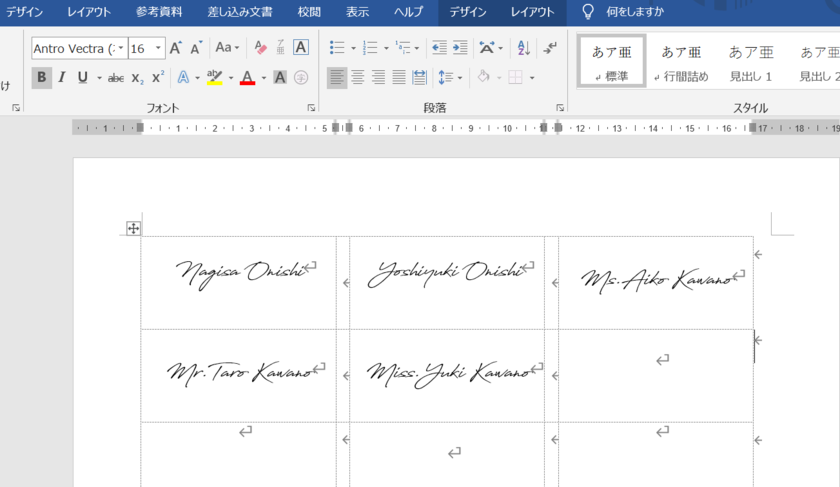Open table tools レイアウト tab
Viewport: 840px width, 487px height.
[532, 12]
